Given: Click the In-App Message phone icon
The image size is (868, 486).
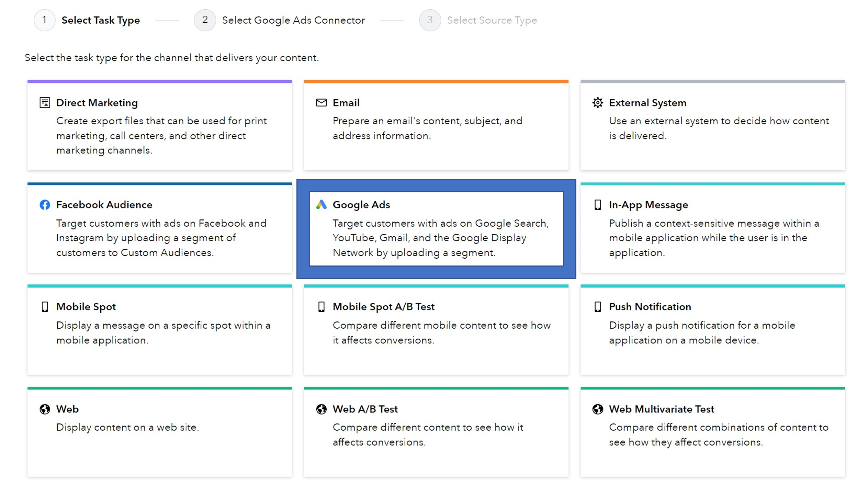Looking at the screenshot, I should click(598, 205).
